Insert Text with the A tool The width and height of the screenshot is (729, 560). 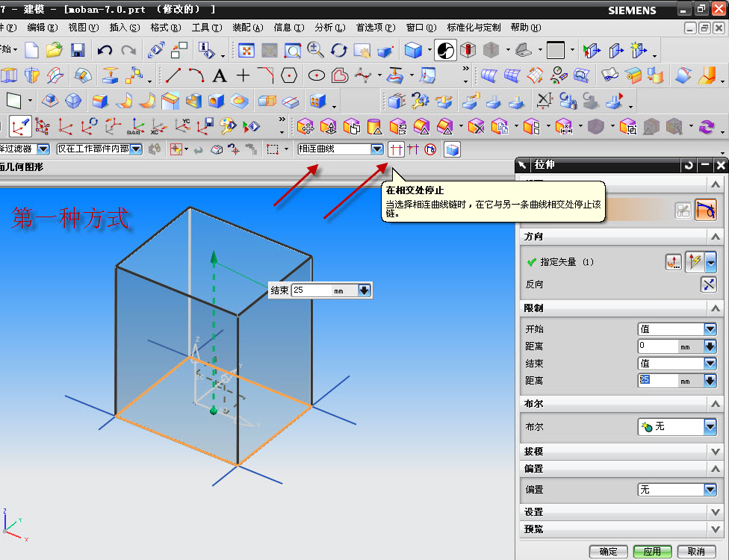220,75
